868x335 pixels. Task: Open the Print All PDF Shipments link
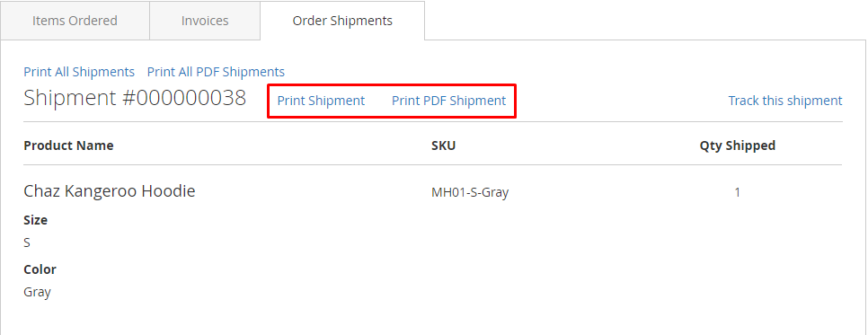pyautogui.click(x=216, y=72)
